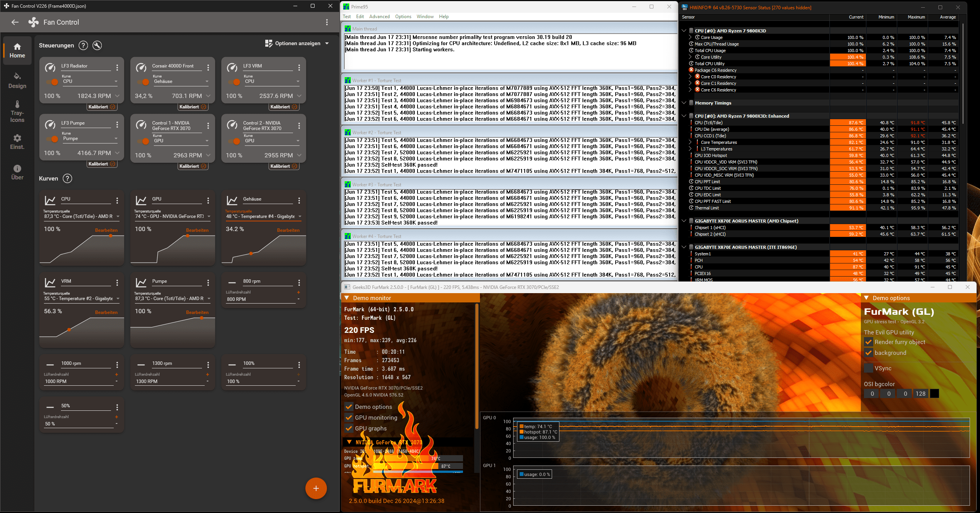
Task: Expand LF3 Pumpe card details chevron
Action: coord(117,153)
